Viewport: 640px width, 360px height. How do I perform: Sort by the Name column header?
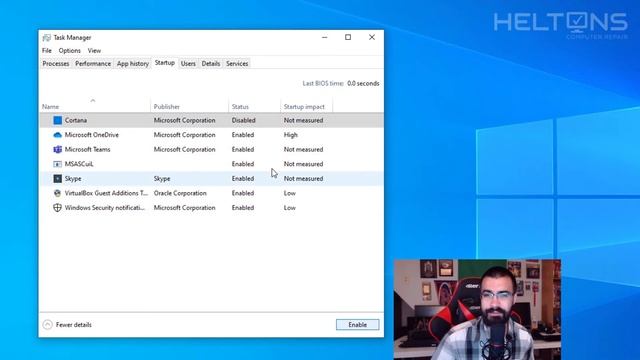pos(51,107)
